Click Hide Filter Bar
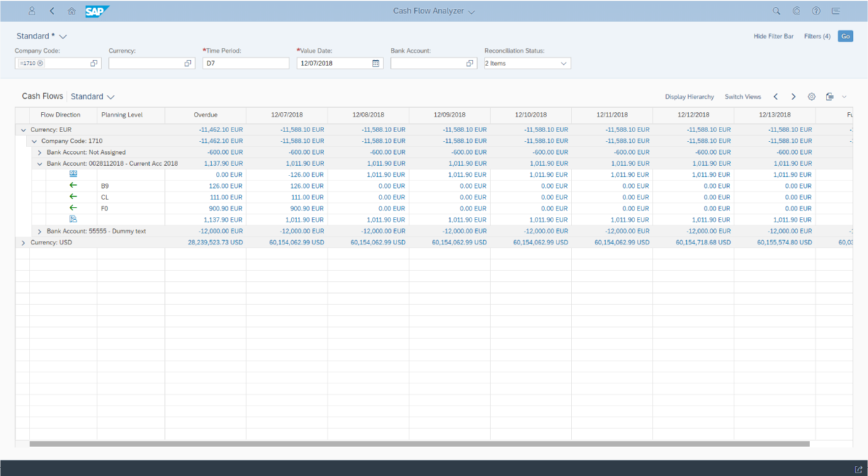 774,36
